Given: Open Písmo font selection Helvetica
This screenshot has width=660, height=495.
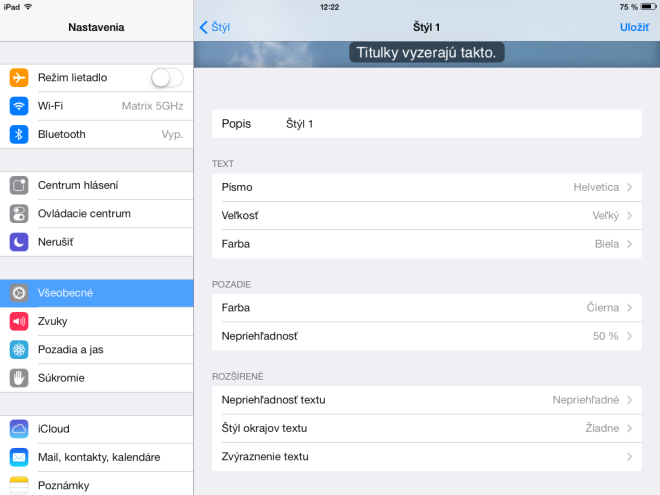Looking at the screenshot, I should [x=427, y=187].
